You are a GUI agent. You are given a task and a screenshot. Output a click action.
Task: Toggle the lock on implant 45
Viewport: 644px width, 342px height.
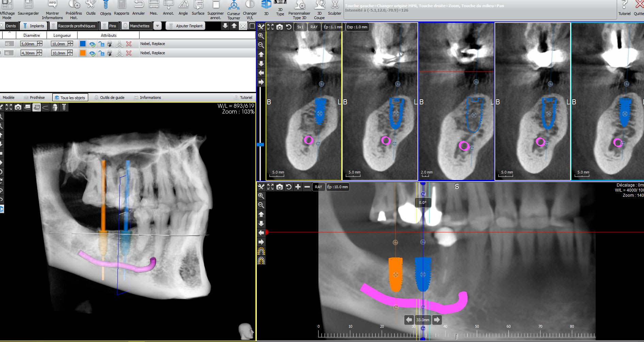(101, 44)
